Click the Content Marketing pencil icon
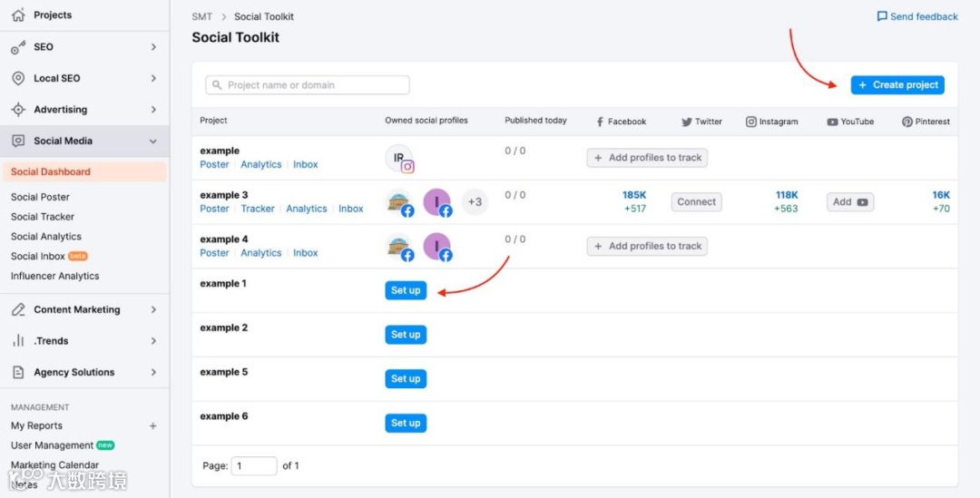This screenshot has height=498, width=980. tap(18, 310)
